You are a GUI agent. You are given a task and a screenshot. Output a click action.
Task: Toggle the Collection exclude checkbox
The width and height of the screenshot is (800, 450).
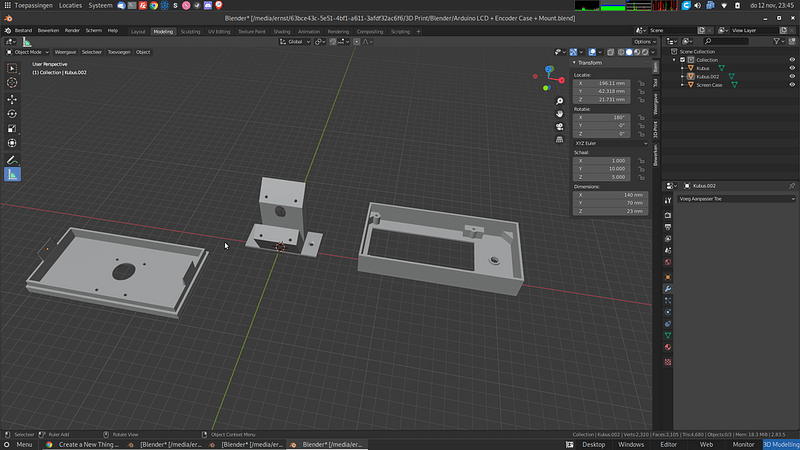point(683,60)
